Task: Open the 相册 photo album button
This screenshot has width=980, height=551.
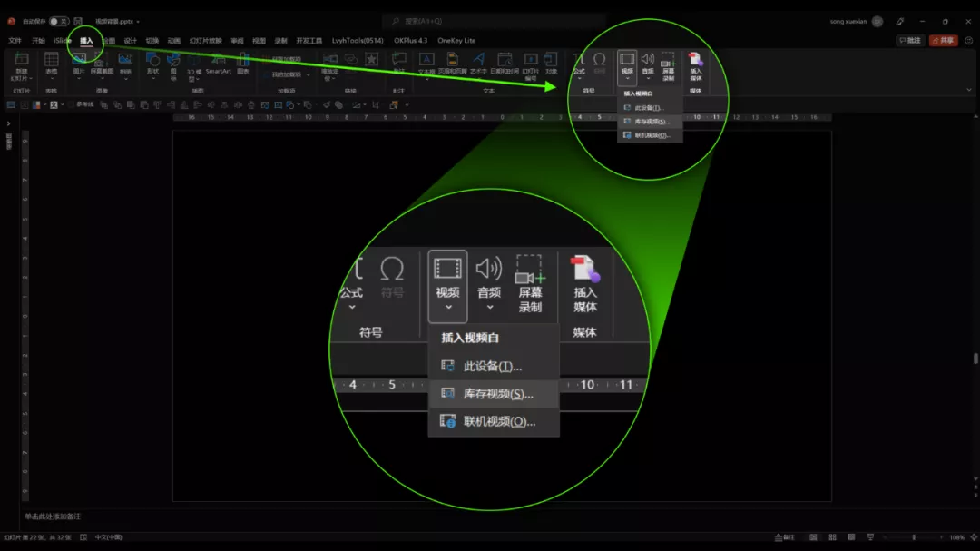Action: (x=125, y=64)
